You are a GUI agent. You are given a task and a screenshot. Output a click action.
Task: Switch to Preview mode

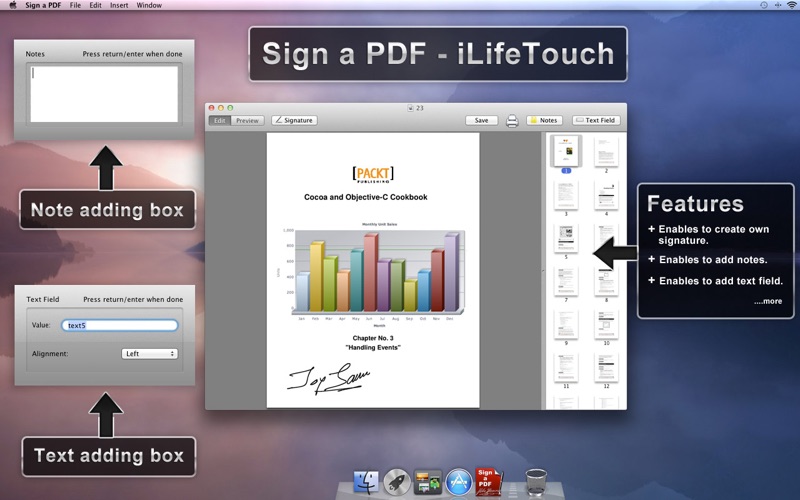tap(247, 120)
